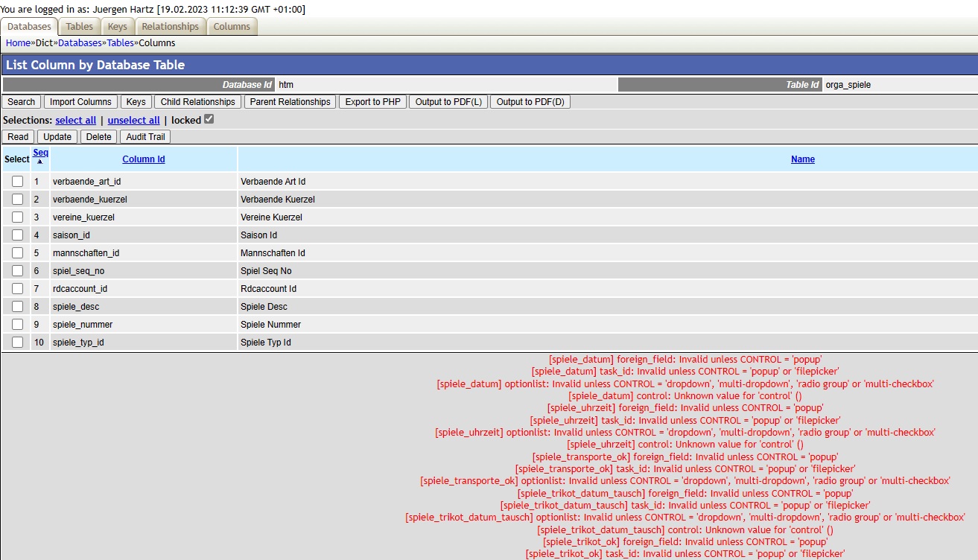Click the unselect all link
This screenshot has height=560, width=978.
click(x=133, y=120)
